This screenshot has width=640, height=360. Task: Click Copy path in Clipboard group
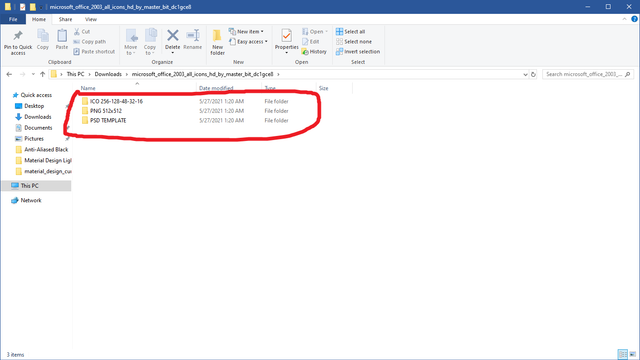coord(90,42)
